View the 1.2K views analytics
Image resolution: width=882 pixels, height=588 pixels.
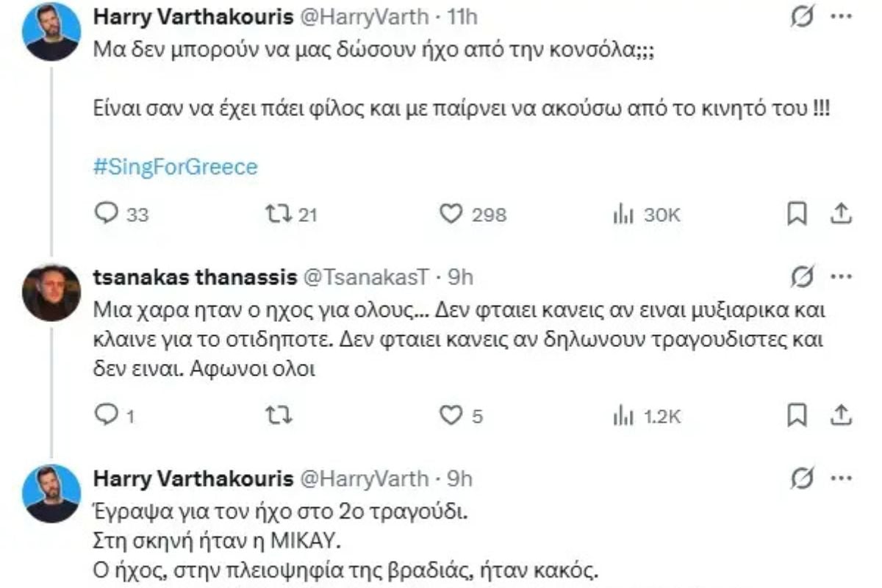(619, 416)
